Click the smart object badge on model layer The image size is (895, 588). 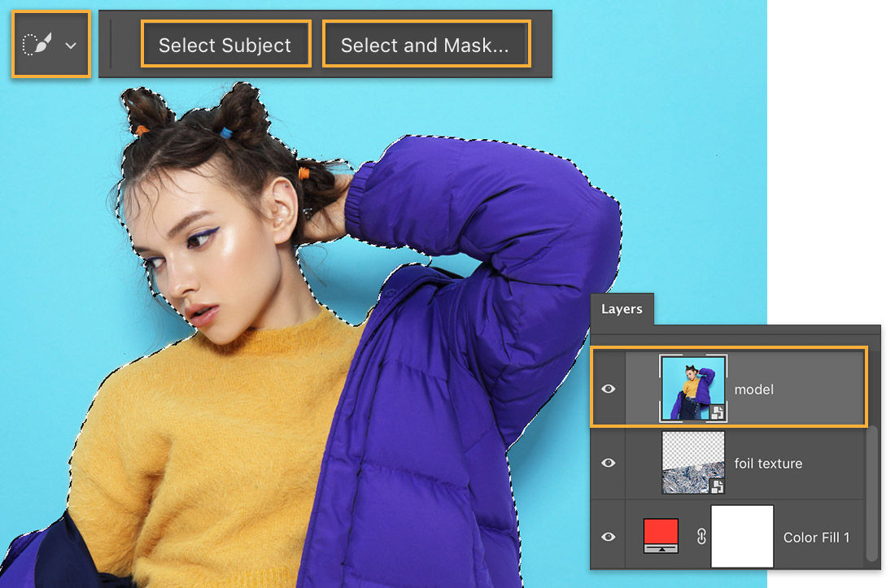718,411
